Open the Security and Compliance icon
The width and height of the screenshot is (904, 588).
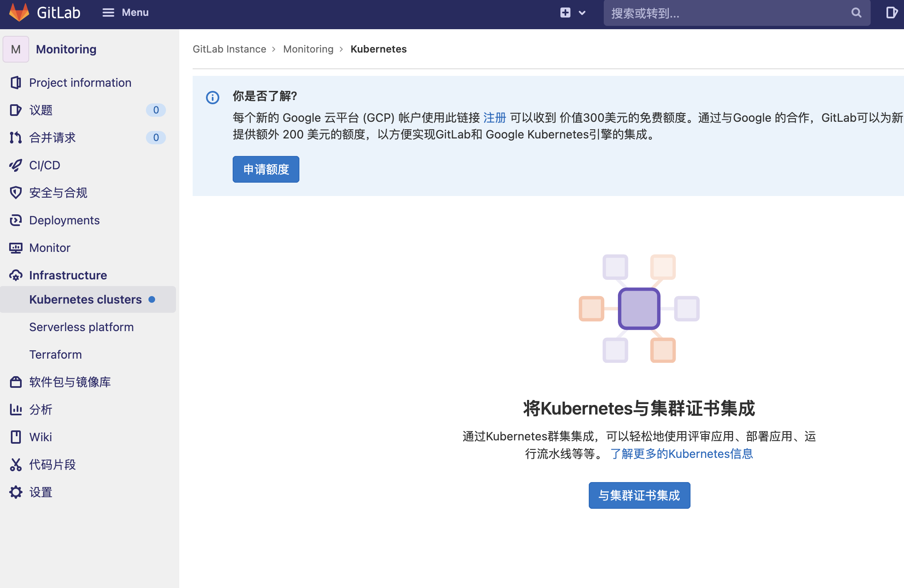click(16, 193)
